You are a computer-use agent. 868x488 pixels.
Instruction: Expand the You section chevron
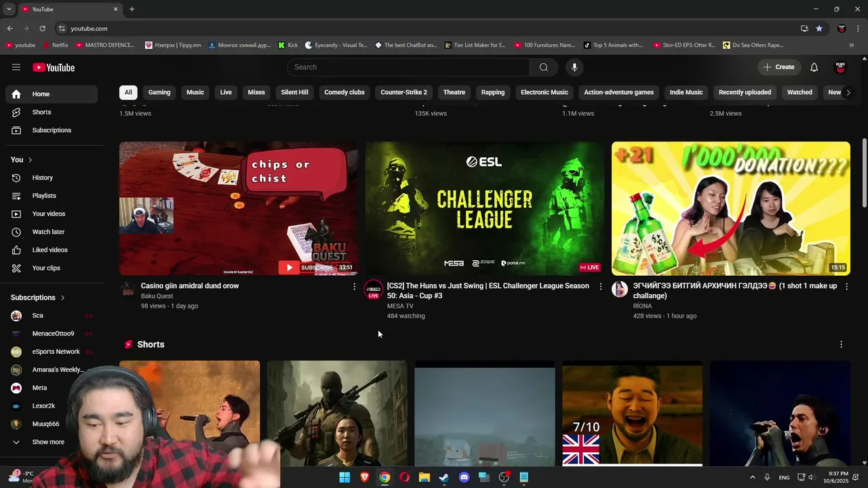[x=30, y=160]
